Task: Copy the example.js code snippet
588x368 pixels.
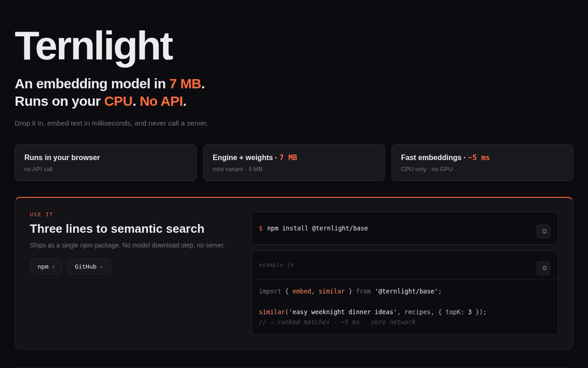Action: pyautogui.click(x=543, y=268)
